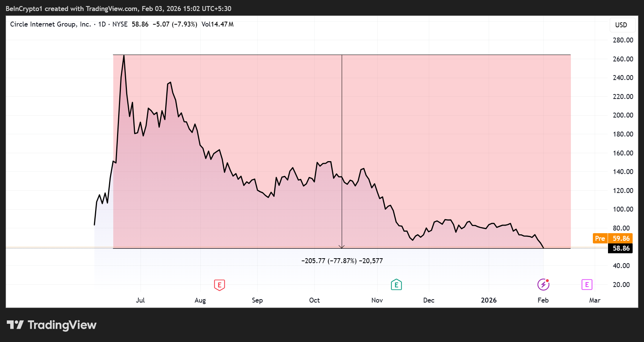
Task: Click the 280.00 price axis label
Action: click(x=623, y=40)
